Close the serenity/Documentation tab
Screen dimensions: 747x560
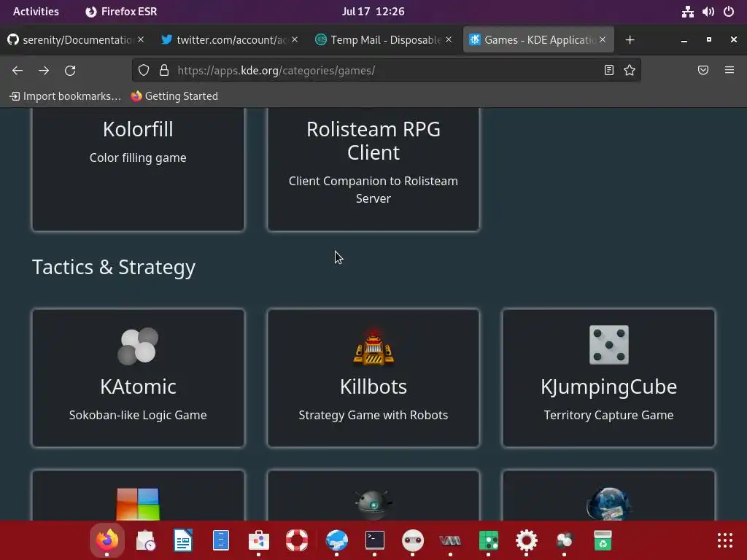tap(141, 39)
